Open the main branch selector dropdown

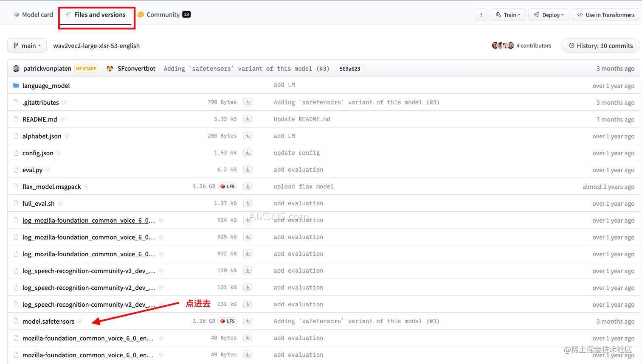click(x=27, y=45)
